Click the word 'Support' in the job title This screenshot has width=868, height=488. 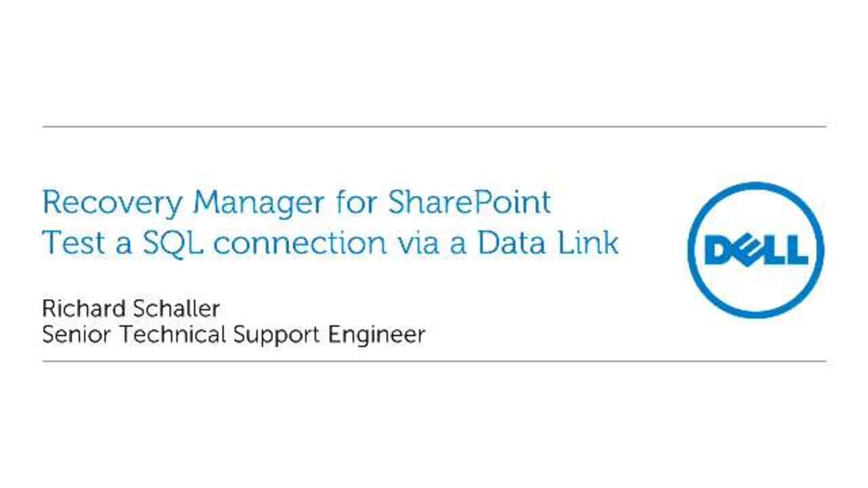tap(277, 335)
